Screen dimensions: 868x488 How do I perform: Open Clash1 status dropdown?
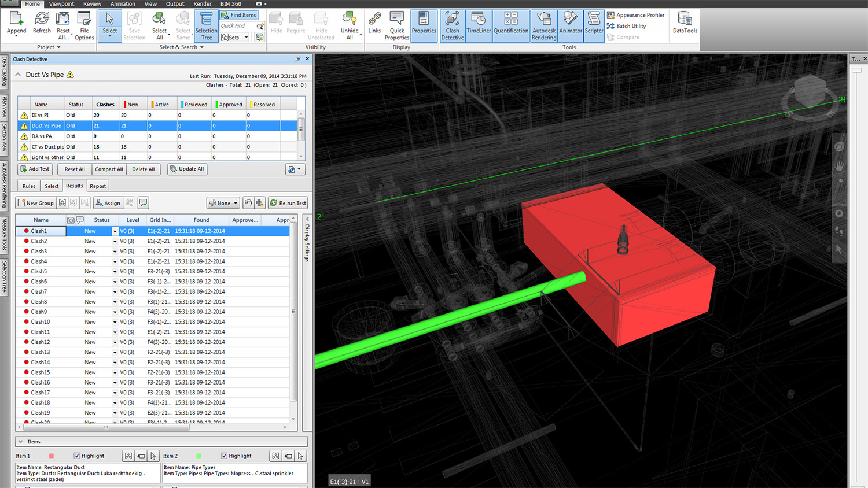tap(115, 231)
